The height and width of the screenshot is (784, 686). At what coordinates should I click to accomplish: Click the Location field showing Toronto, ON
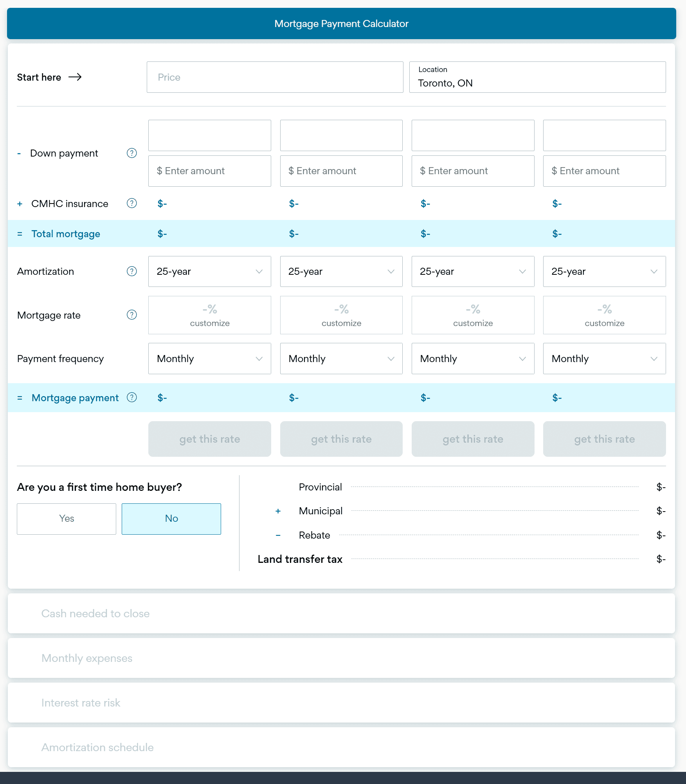pyautogui.click(x=537, y=77)
